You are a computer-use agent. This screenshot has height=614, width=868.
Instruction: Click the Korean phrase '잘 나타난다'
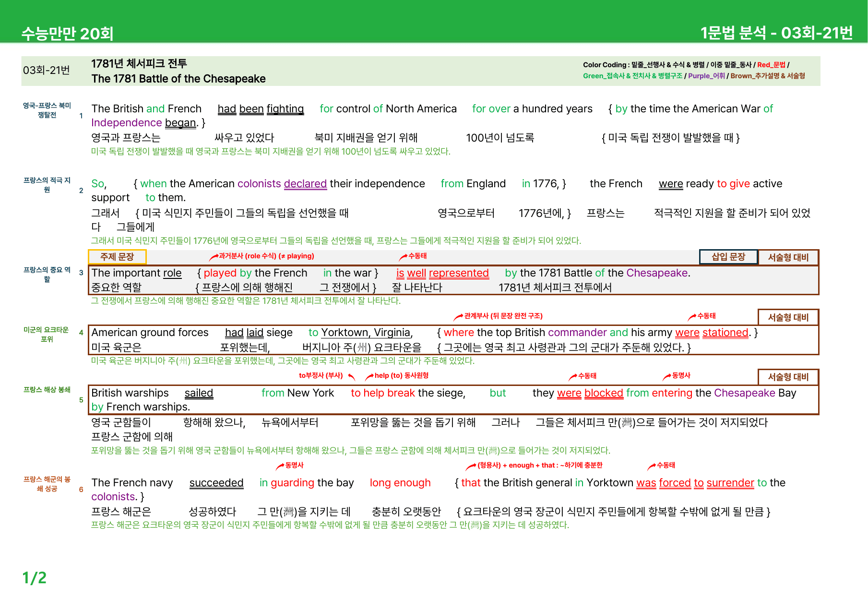[417, 288]
